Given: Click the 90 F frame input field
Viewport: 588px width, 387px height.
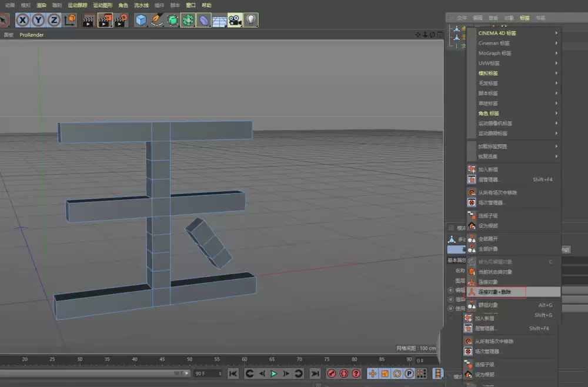Looking at the screenshot, I should tap(207, 373).
